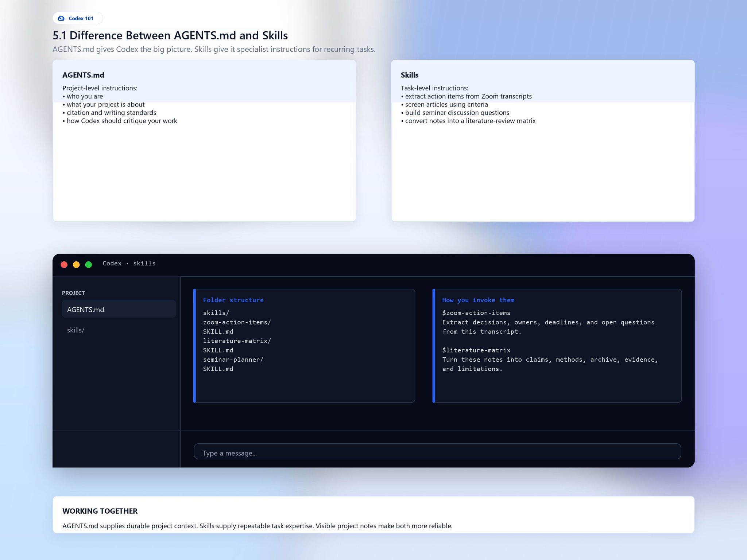Viewport: 747px width, 560px height.
Task: Click 'citation and writing standards' bullet
Action: pyautogui.click(x=109, y=113)
